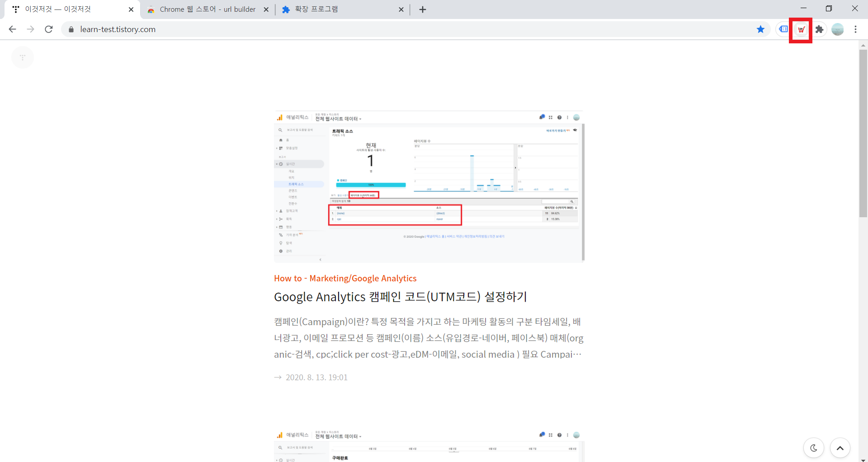Image resolution: width=868 pixels, height=462 pixels.
Task: View site security lock info
Action: [71, 29]
